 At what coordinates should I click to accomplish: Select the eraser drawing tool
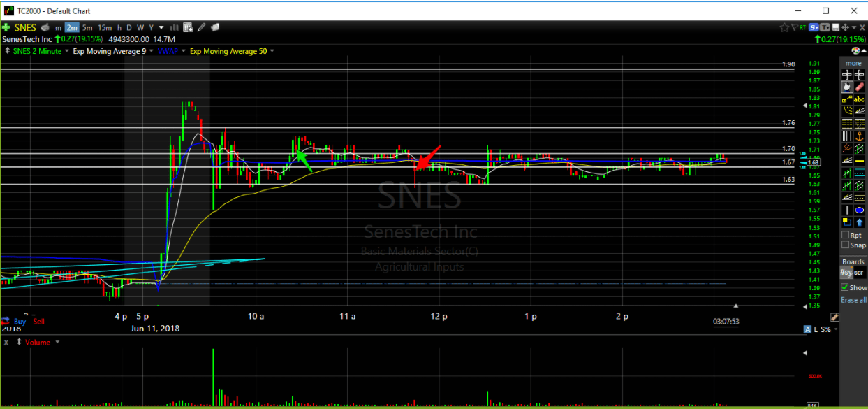pos(860,87)
